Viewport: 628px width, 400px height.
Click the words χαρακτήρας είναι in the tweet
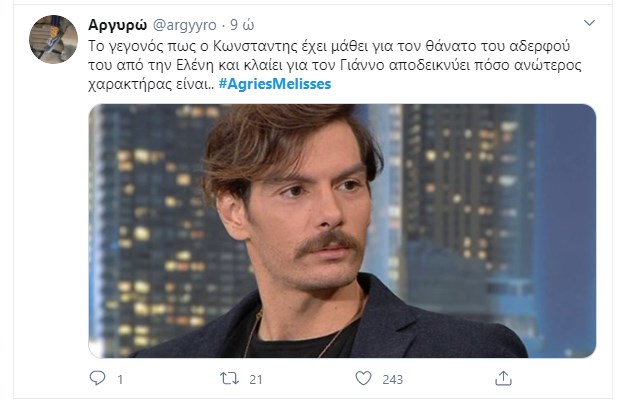147,84
